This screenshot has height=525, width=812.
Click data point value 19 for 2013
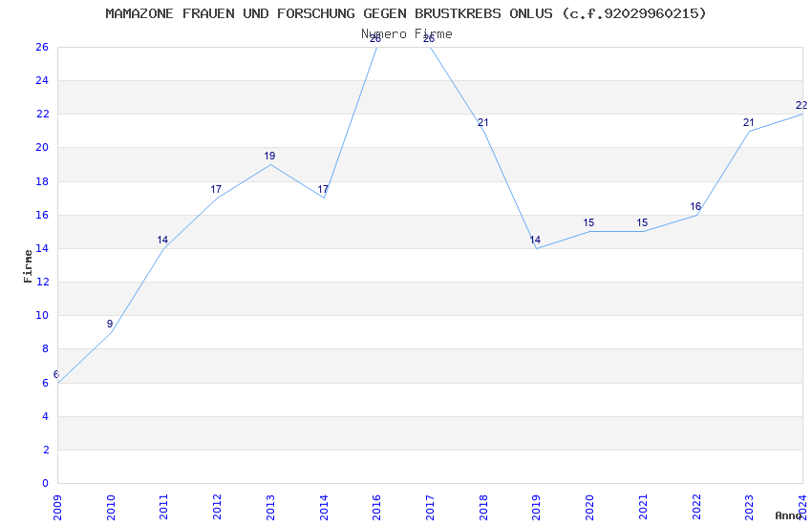point(269,156)
